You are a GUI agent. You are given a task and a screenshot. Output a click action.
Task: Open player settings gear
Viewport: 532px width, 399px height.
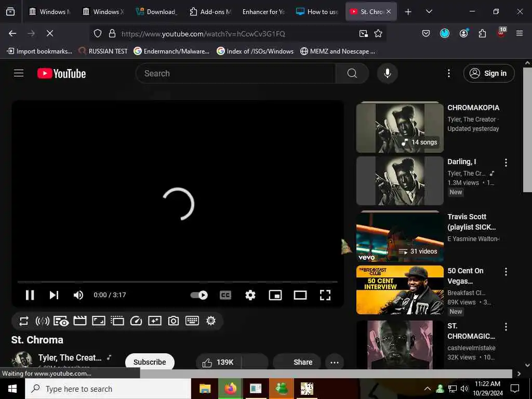(250, 295)
